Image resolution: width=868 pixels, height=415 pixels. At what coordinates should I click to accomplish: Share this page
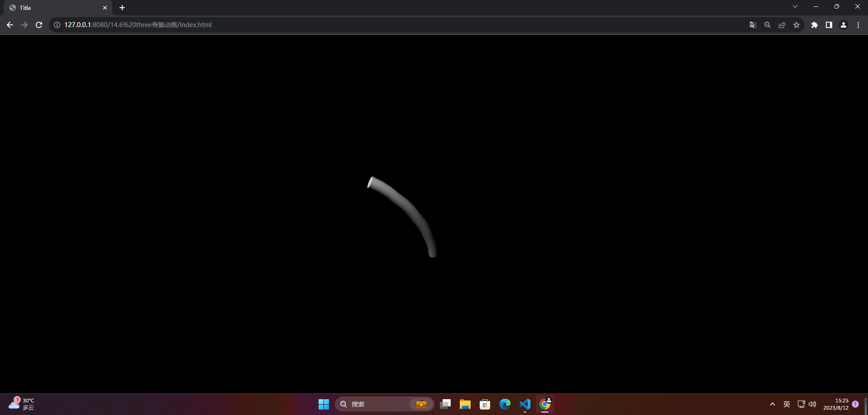coord(782,25)
